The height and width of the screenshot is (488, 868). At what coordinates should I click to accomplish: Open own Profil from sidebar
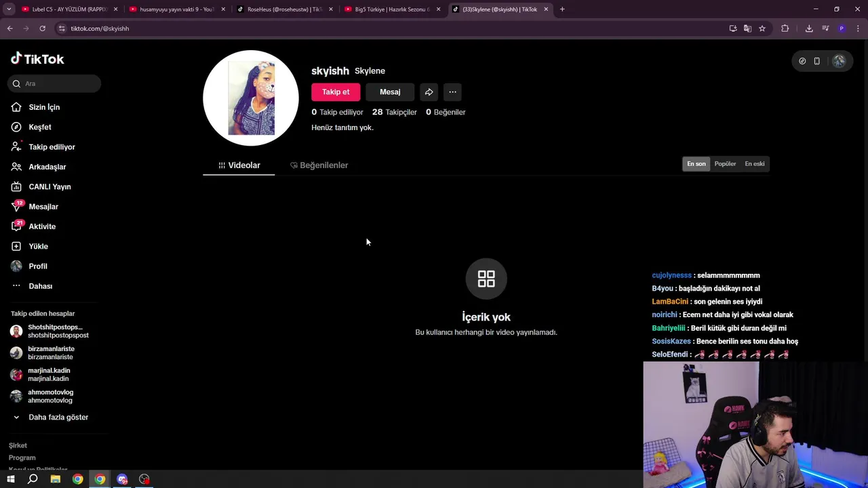[x=29, y=266]
